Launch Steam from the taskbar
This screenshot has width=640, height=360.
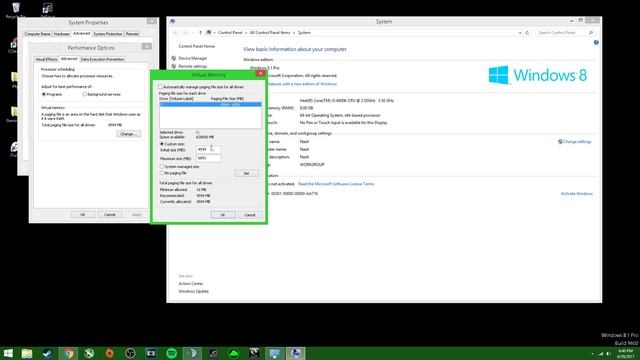pyautogui.click(x=48, y=353)
